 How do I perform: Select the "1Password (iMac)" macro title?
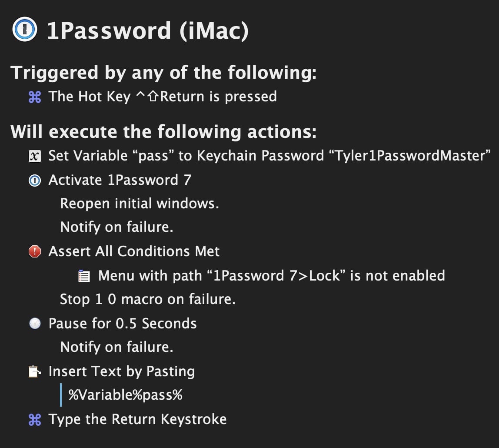(x=148, y=31)
